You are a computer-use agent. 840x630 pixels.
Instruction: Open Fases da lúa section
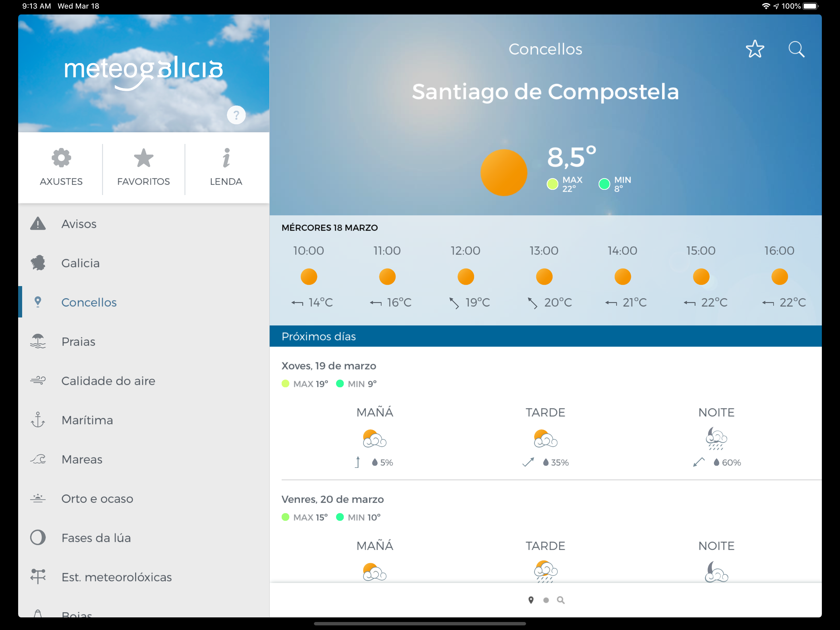[96, 538]
